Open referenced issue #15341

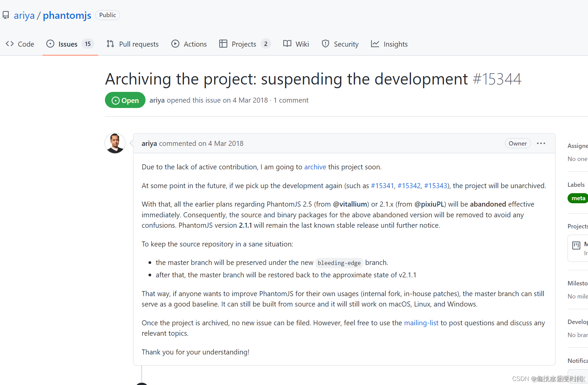[382, 186]
